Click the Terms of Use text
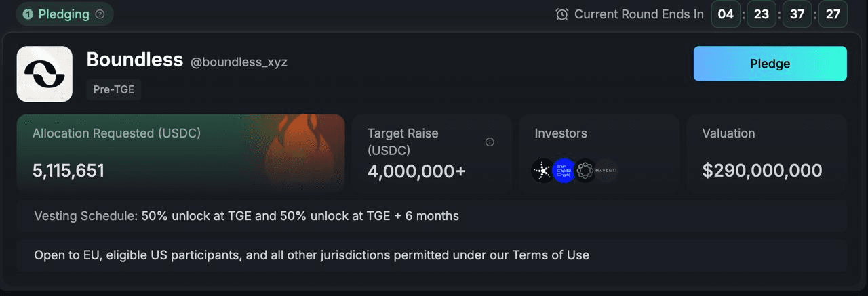The height and width of the screenshot is (296, 868). [x=551, y=255]
